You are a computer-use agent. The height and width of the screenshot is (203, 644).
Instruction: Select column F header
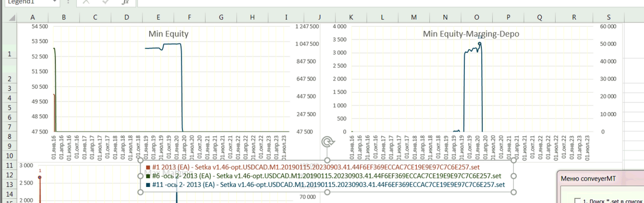tap(190, 17)
